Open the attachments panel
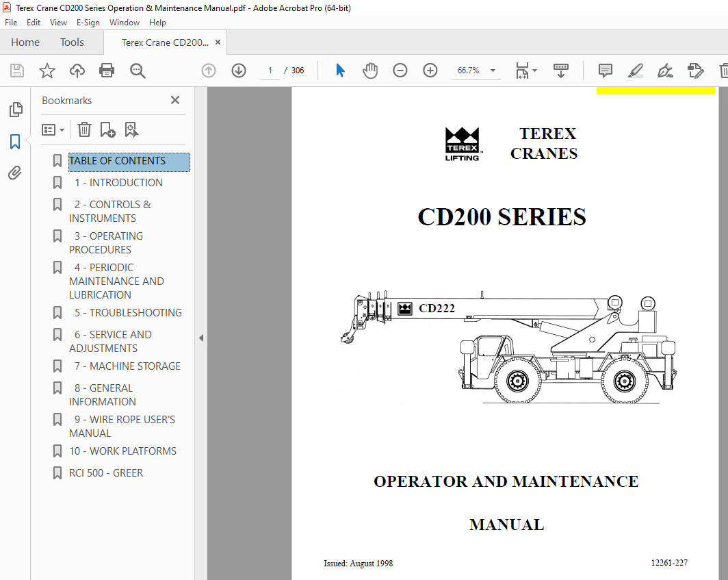Viewport: 728px width, 580px height. (15, 173)
